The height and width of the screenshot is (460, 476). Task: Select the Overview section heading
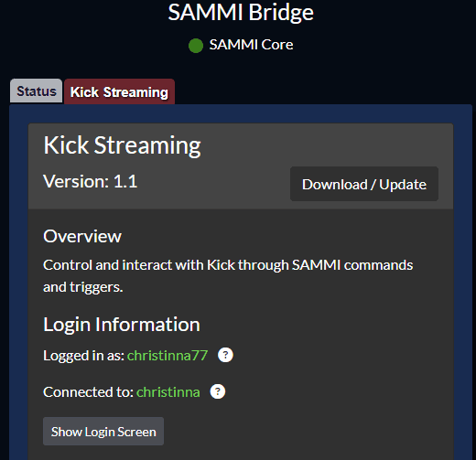(82, 236)
